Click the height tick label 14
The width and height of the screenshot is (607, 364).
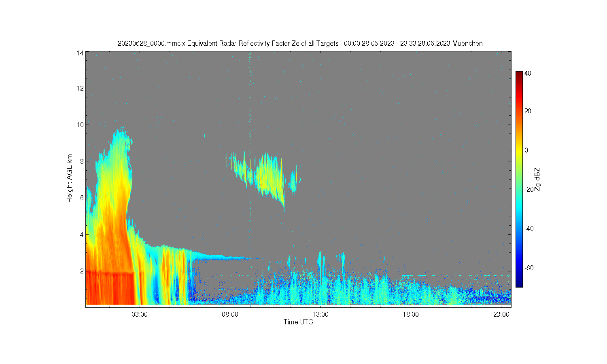[x=80, y=53]
